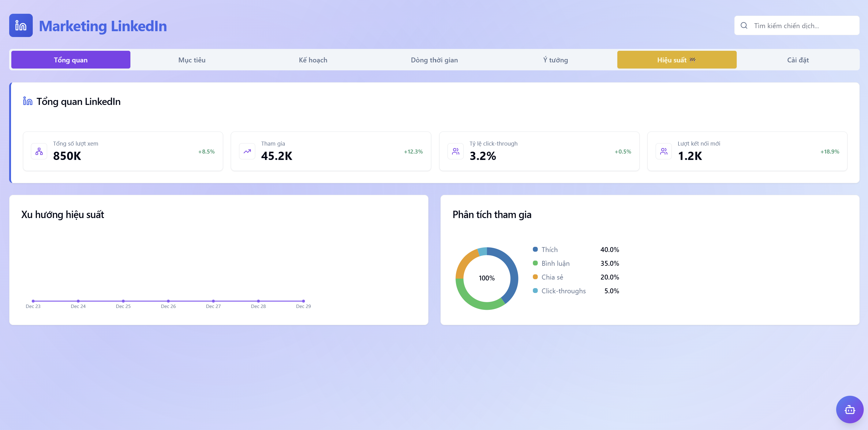Click the Dec 27 axis label
The image size is (868, 430).
[213, 306]
